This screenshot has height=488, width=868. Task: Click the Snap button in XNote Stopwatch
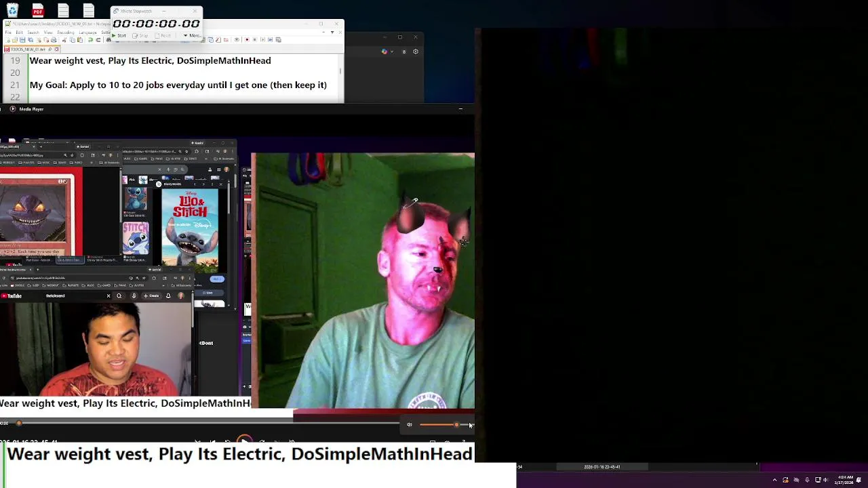(x=140, y=35)
